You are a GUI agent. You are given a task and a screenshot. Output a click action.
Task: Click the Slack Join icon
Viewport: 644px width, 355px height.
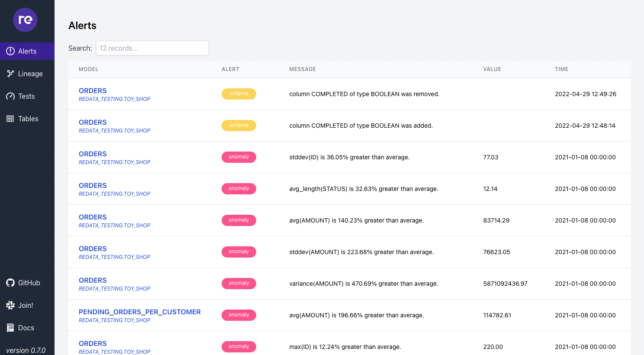[x=10, y=305]
